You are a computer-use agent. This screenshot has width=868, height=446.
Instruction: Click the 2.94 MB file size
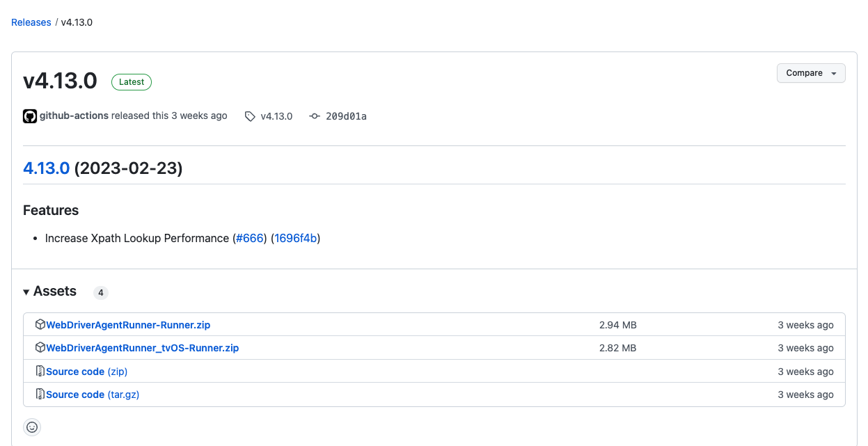pos(617,325)
